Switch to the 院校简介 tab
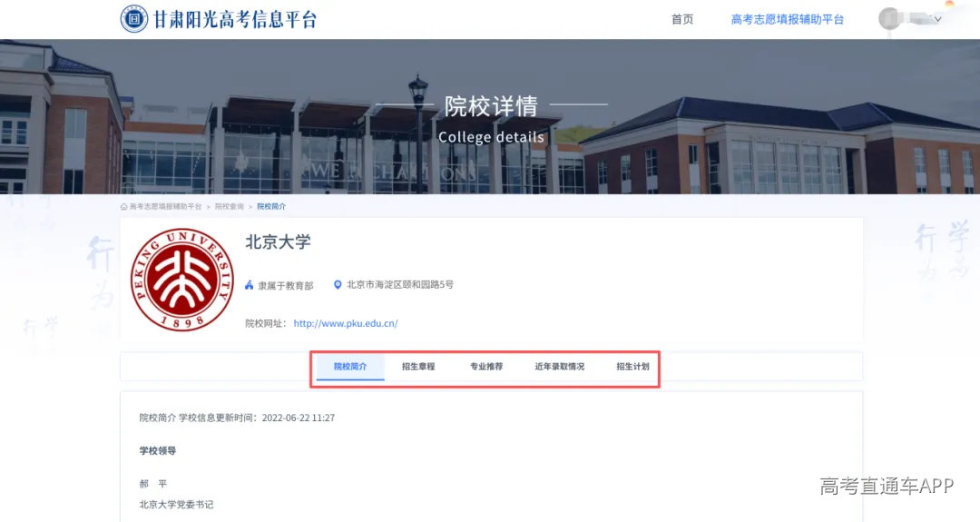Image resolution: width=980 pixels, height=522 pixels. coord(350,367)
